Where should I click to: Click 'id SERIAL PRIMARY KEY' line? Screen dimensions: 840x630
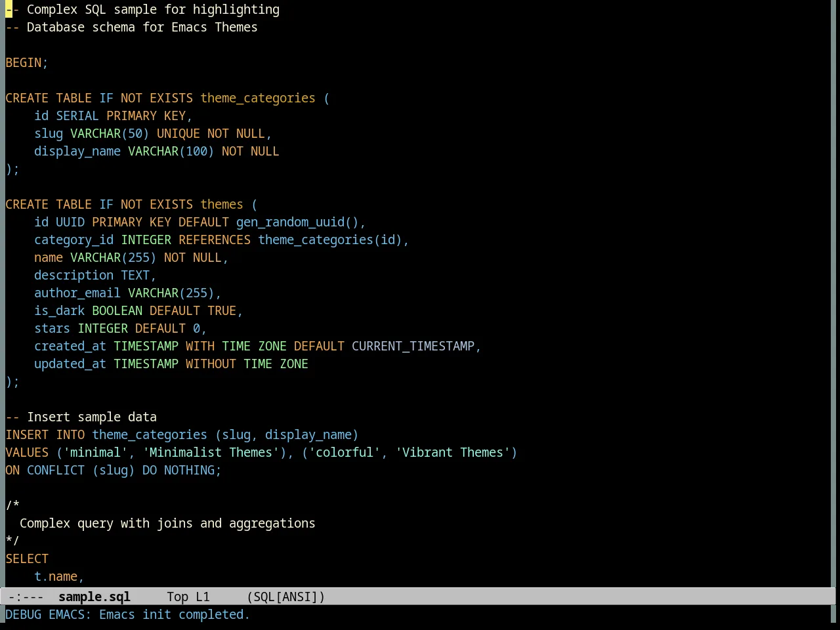coord(113,115)
